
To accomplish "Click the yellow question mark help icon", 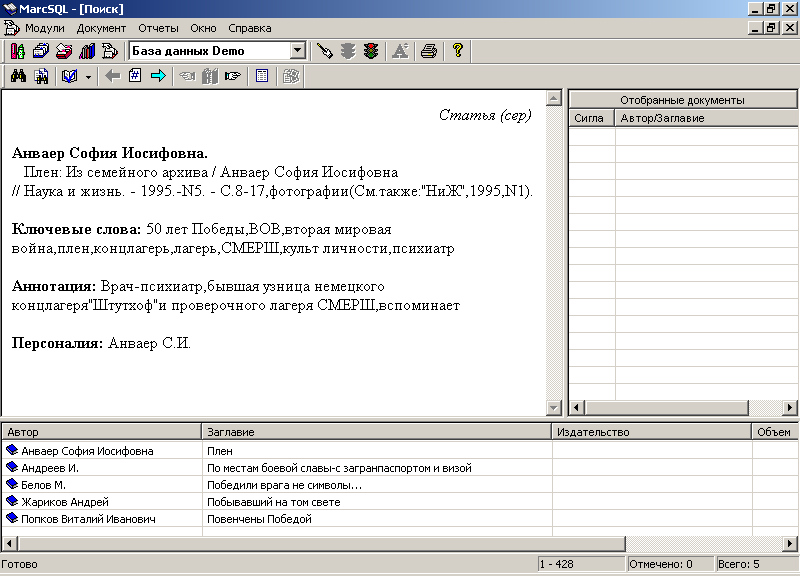I will pos(458,51).
